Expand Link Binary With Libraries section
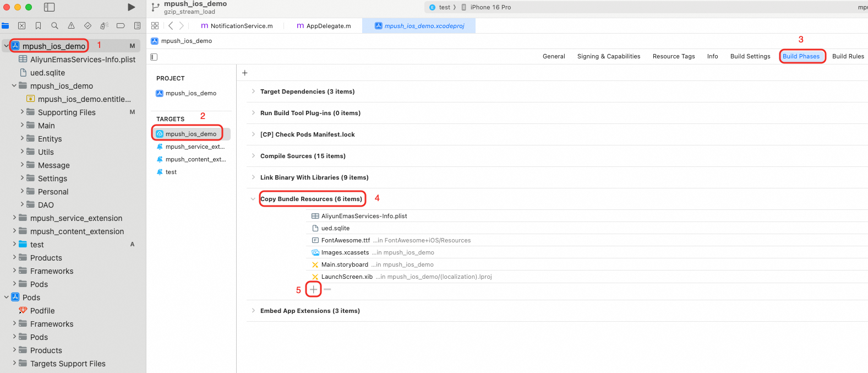This screenshot has width=868, height=373. (253, 177)
